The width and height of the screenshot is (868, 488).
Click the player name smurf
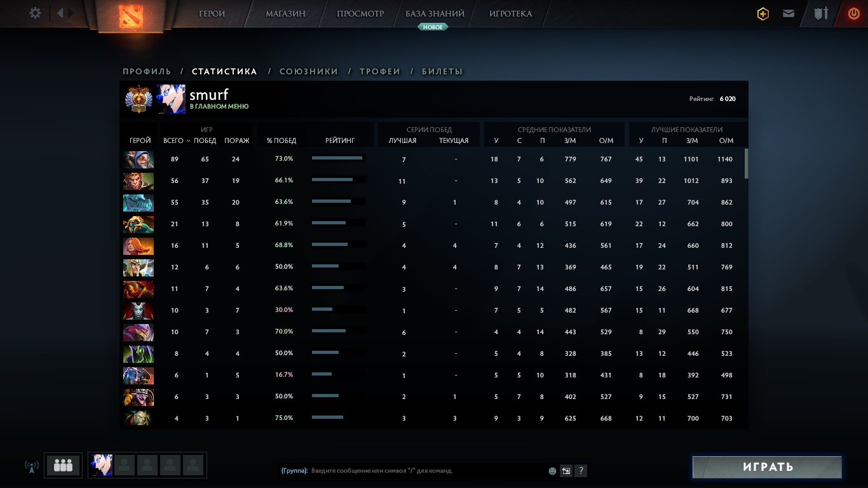[x=208, y=95]
